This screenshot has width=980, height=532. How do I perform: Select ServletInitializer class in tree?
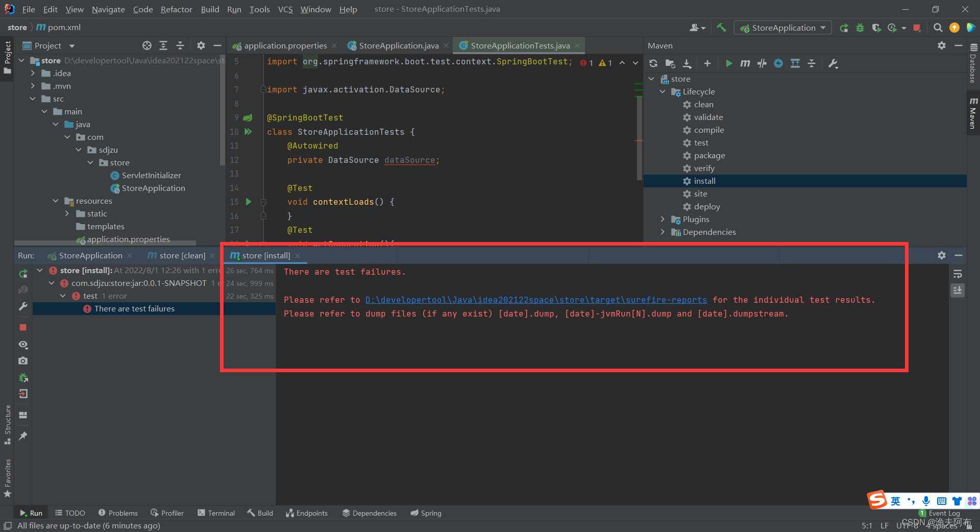pos(151,175)
